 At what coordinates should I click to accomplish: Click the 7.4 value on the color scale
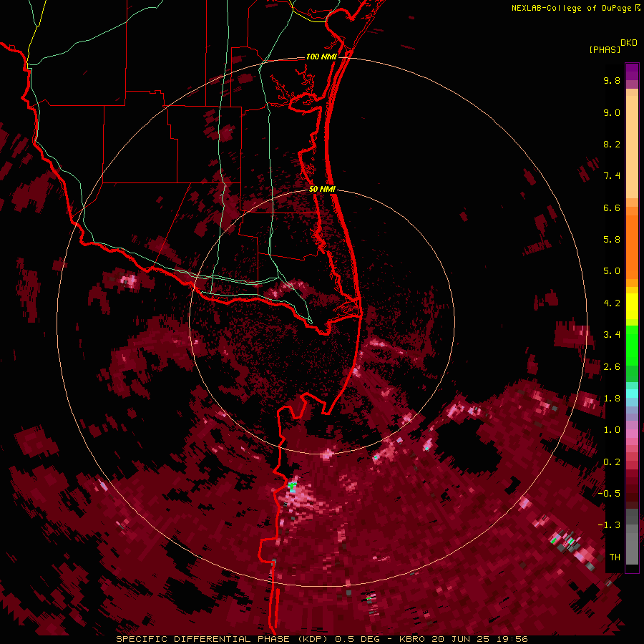tap(612, 176)
